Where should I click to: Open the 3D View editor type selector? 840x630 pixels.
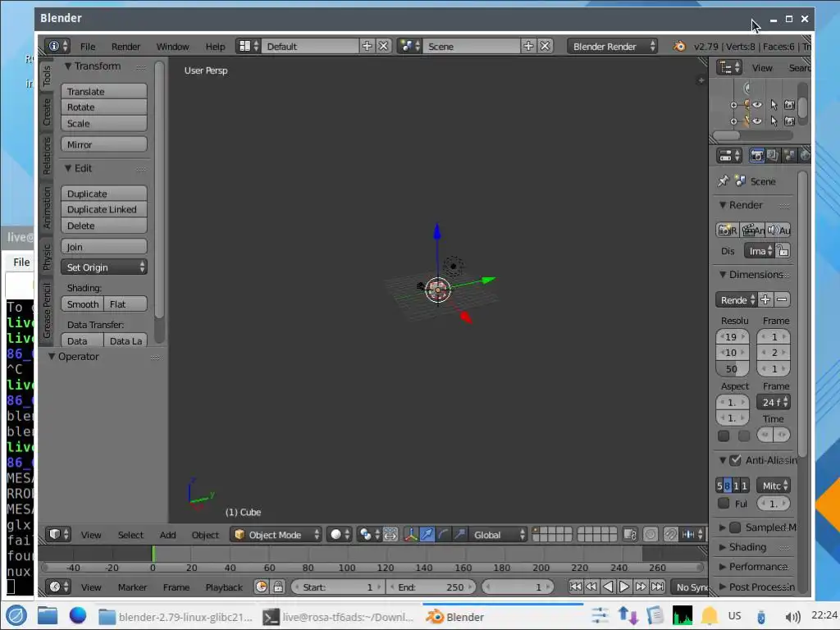tap(58, 534)
